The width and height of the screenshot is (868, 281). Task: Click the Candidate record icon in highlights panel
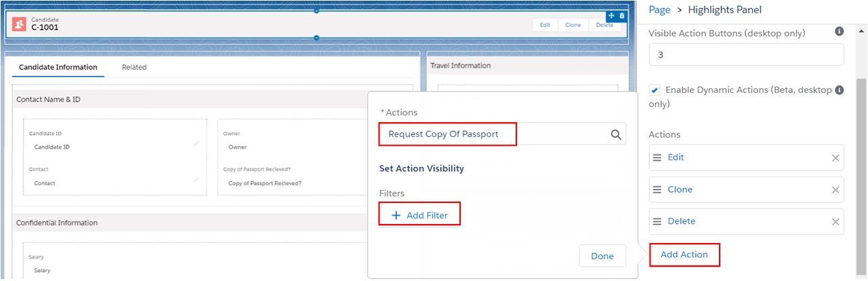point(20,24)
